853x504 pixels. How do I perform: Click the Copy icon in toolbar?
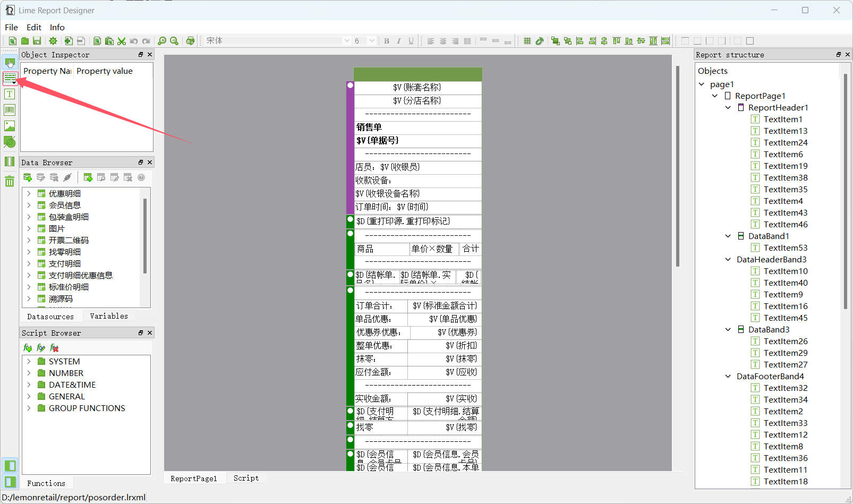pyautogui.click(x=97, y=41)
